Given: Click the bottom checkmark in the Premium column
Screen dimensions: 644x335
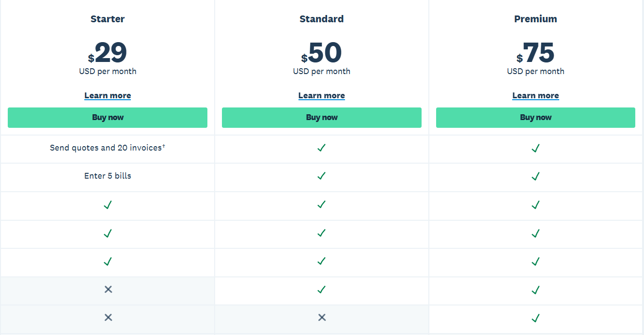Looking at the screenshot, I should pos(535,318).
